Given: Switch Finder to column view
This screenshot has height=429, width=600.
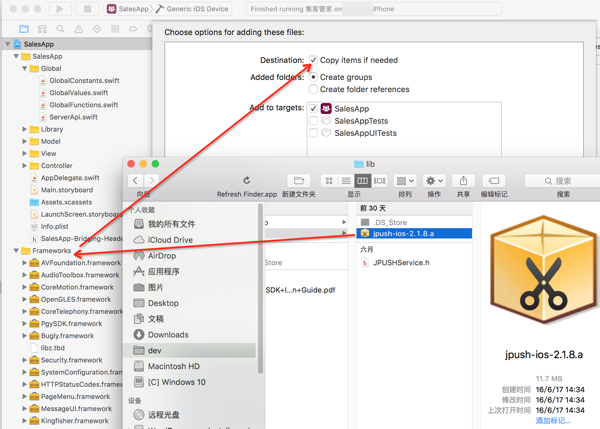Looking at the screenshot, I should click(x=363, y=180).
